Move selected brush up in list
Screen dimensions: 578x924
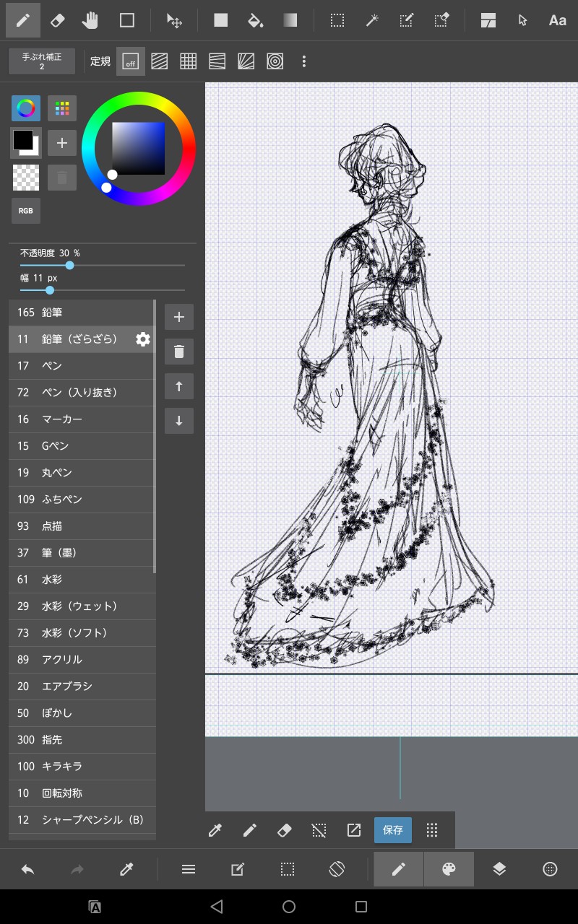point(179,386)
